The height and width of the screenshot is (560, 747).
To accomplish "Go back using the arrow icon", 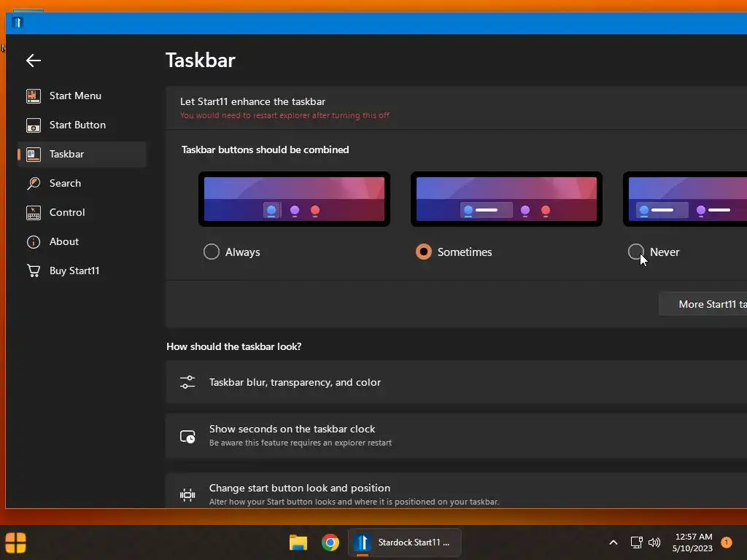I will click(x=34, y=61).
